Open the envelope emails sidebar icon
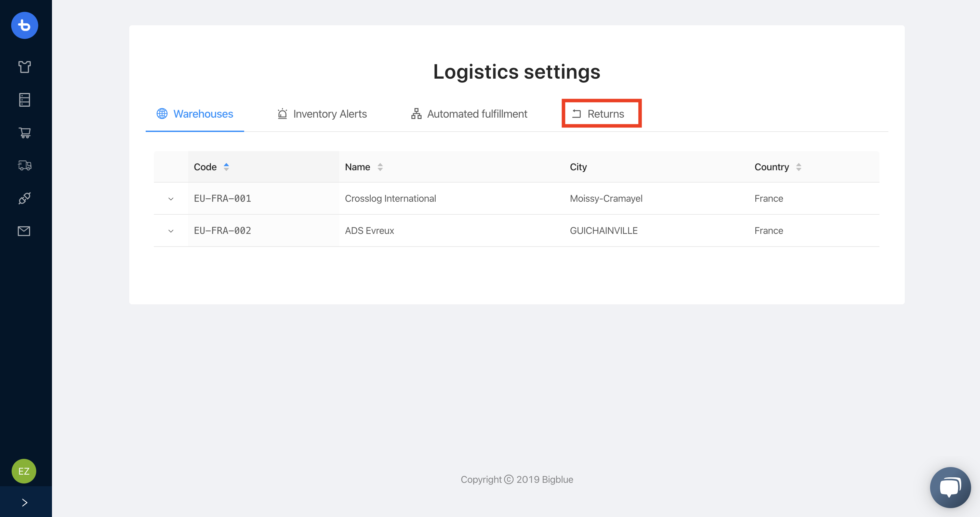 (x=24, y=231)
